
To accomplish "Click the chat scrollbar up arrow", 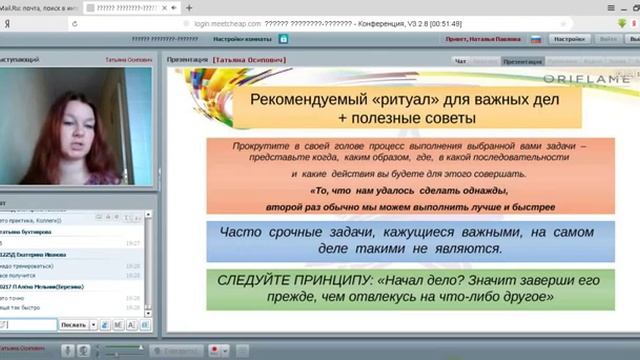I will [x=148, y=214].
